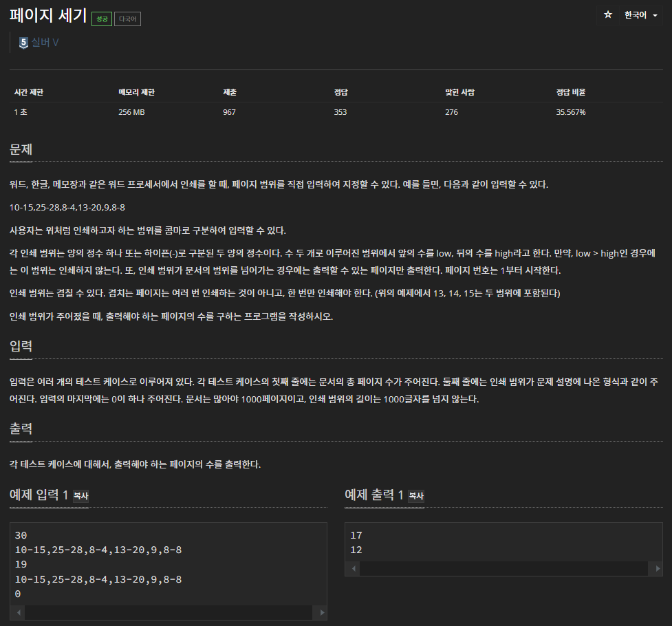The height and width of the screenshot is (626, 672).
Task: Click the submission count 967
Action: 229,112
